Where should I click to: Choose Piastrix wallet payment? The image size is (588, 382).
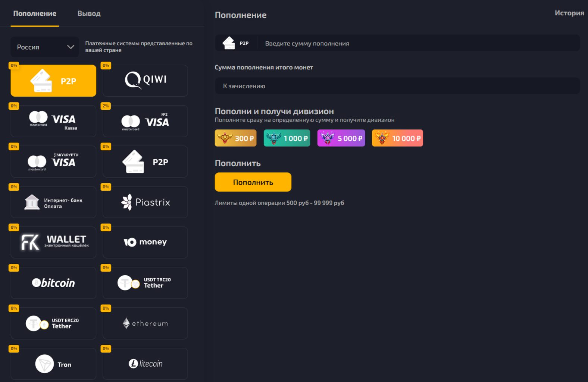[145, 202]
